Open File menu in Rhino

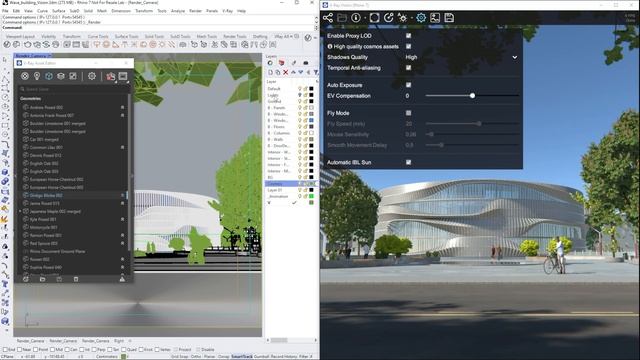5,11
